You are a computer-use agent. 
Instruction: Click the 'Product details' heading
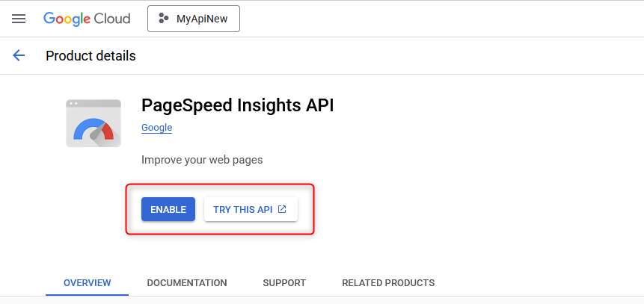click(91, 56)
